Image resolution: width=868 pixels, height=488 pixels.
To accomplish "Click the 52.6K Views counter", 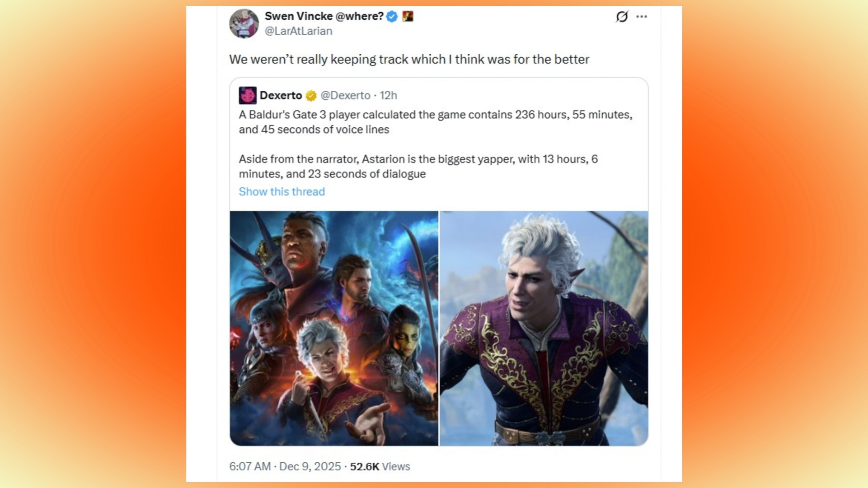I will click(x=380, y=467).
